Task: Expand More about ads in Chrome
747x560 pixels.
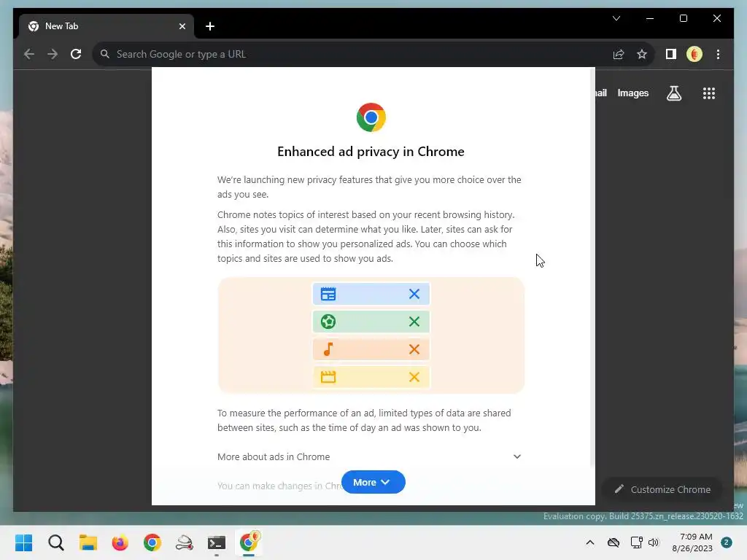Action: pos(369,456)
